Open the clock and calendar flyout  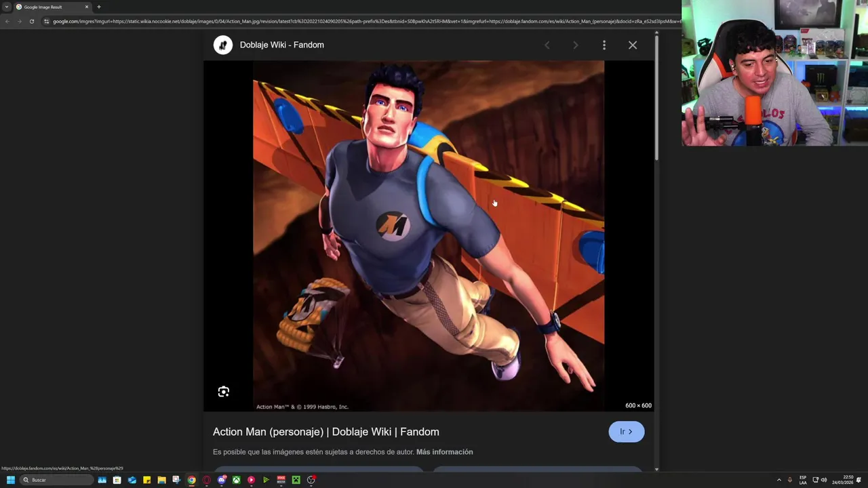click(x=843, y=480)
